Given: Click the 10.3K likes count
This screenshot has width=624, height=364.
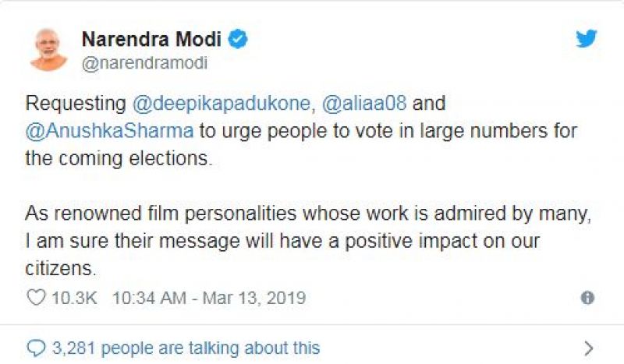Looking at the screenshot, I should pyautogui.click(x=73, y=298).
